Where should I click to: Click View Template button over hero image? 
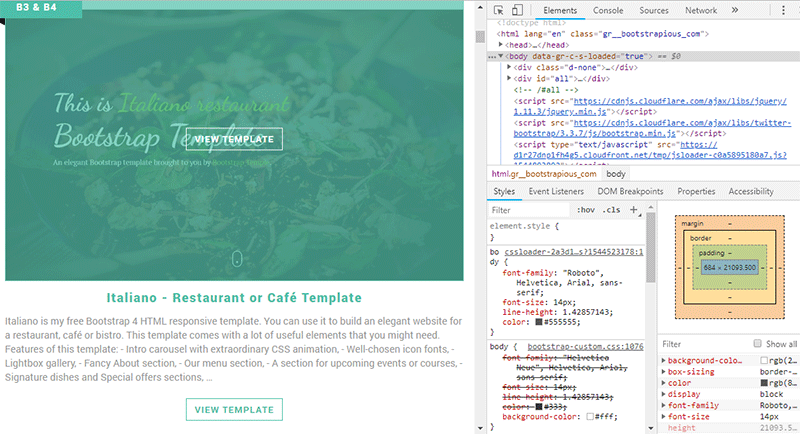[234, 139]
